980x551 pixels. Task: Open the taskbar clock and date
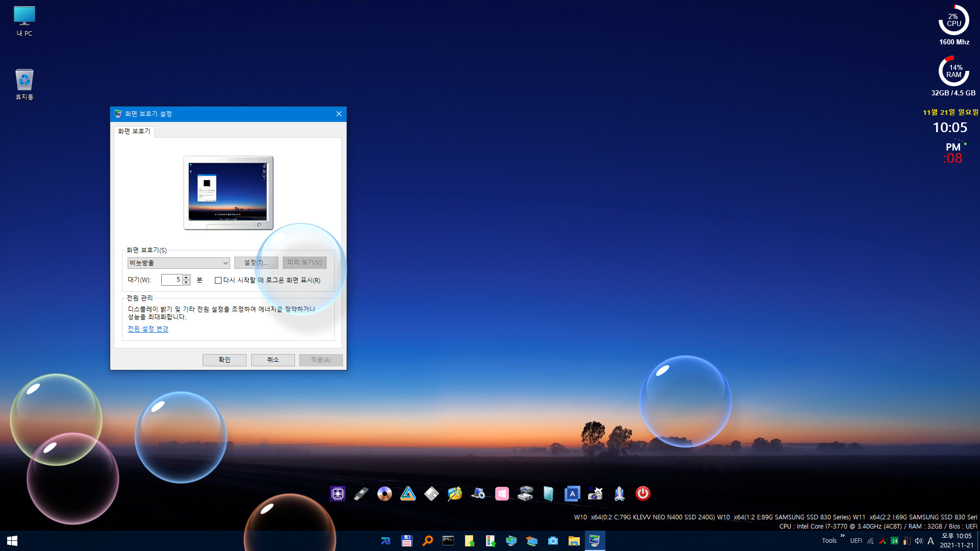[x=957, y=541]
